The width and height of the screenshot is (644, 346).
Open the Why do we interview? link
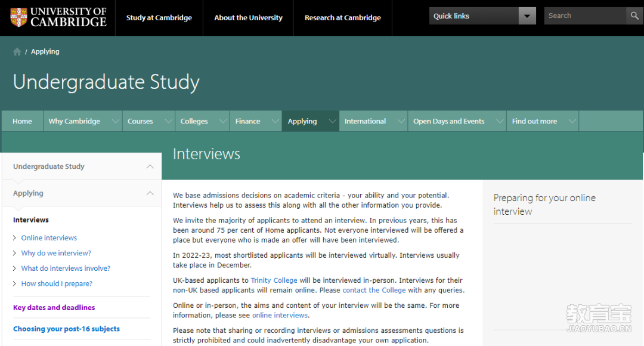56,253
